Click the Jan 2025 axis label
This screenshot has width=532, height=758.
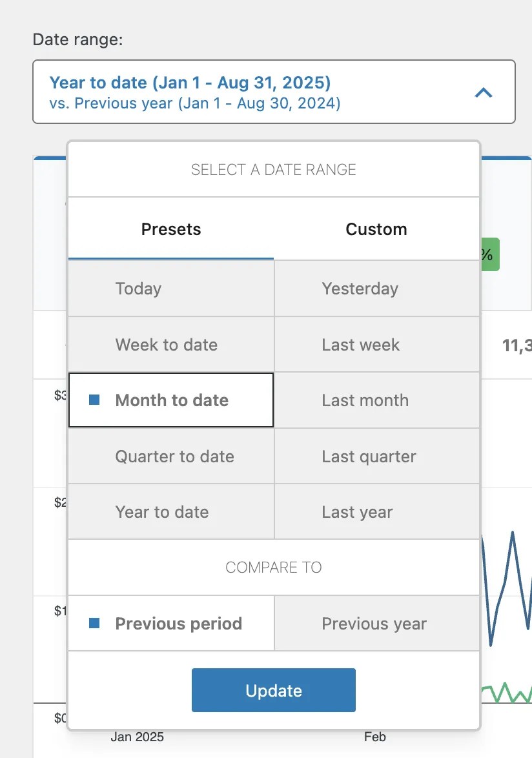(x=138, y=737)
